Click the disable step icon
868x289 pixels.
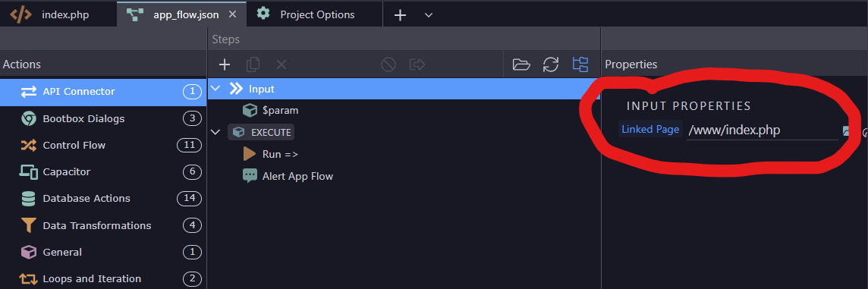click(x=388, y=64)
